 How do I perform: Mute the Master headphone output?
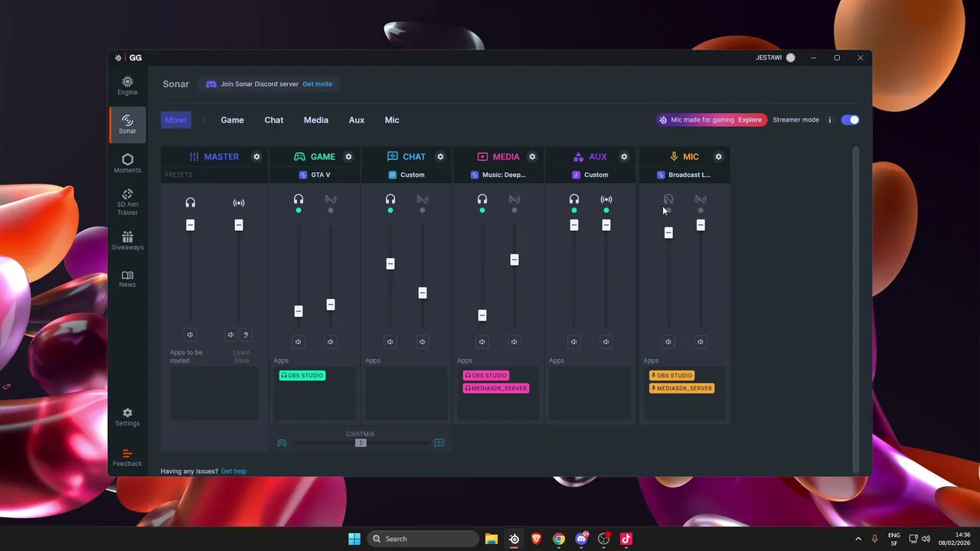(190, 334)
